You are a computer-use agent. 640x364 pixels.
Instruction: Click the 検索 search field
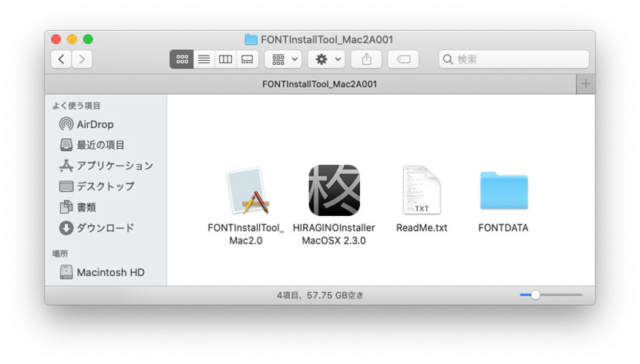click(x=514, y=59)
